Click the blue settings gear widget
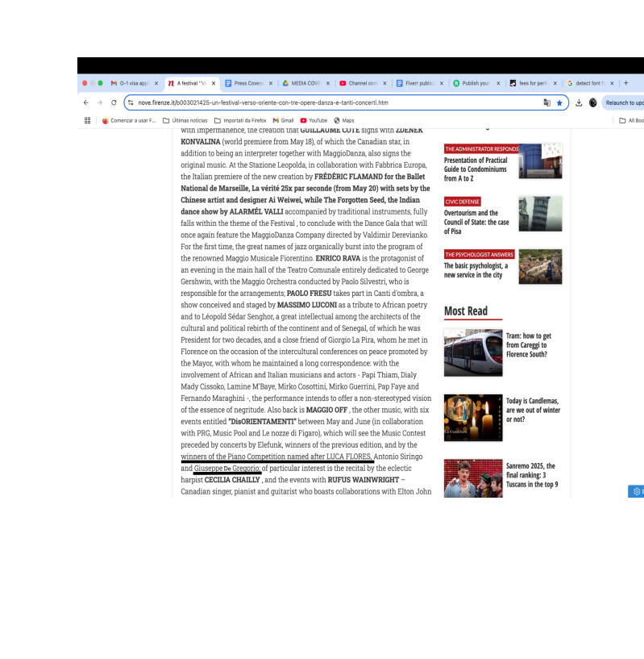 click(x=637, y=491)
